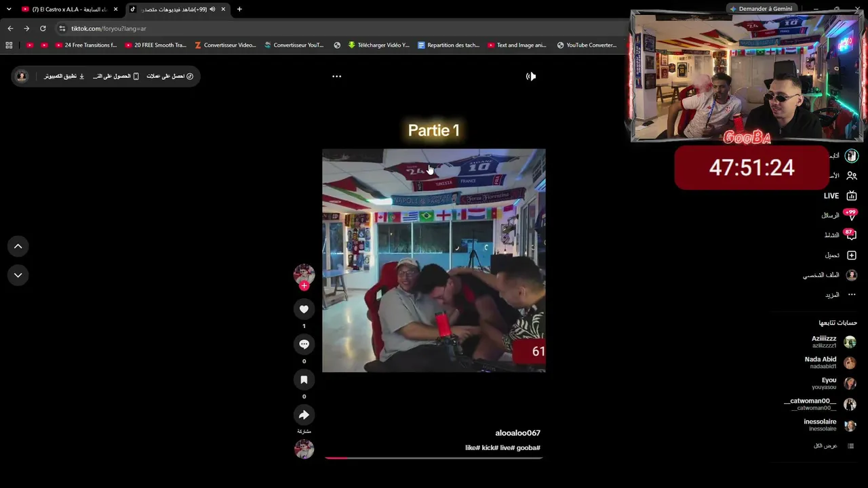Open the Aziiiizzz account avatar

[x=850, y=342]
